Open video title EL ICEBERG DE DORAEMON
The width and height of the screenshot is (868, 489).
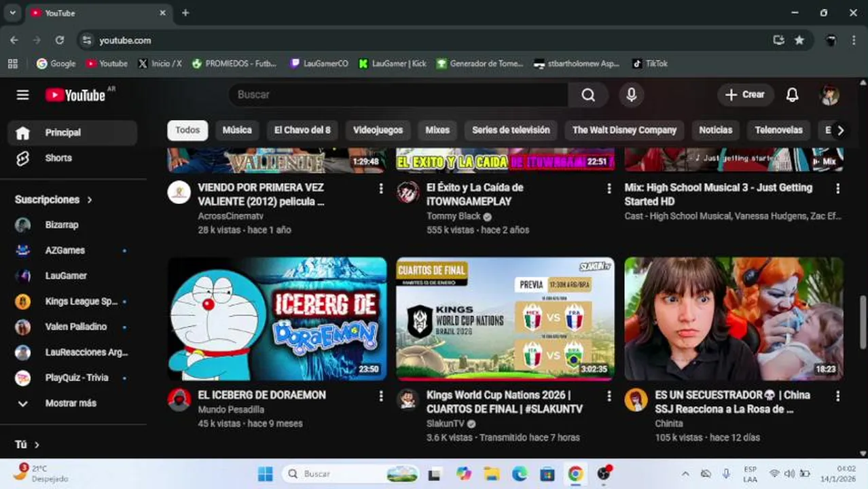[261, 395]
